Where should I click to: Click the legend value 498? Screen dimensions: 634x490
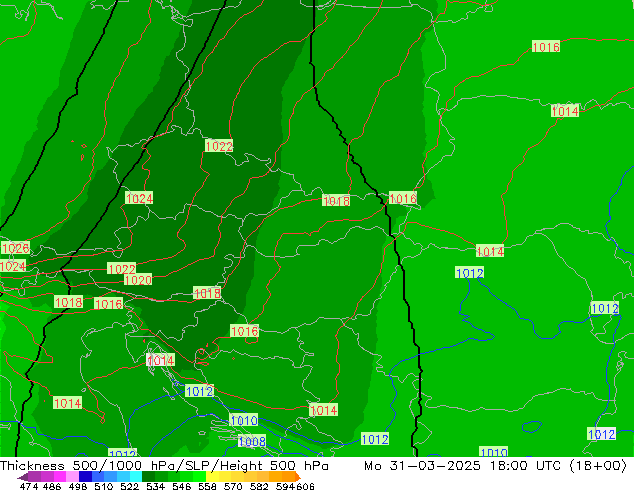(77, 486)
